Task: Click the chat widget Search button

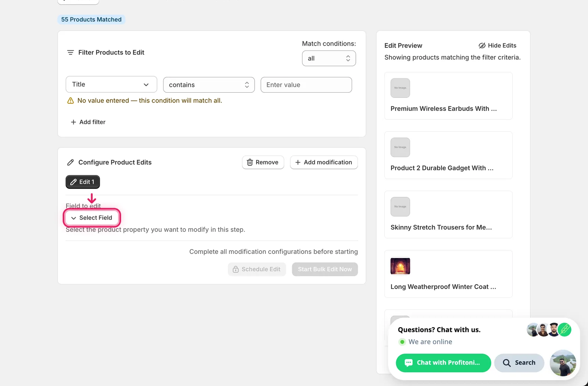Action: pos(519,363)
